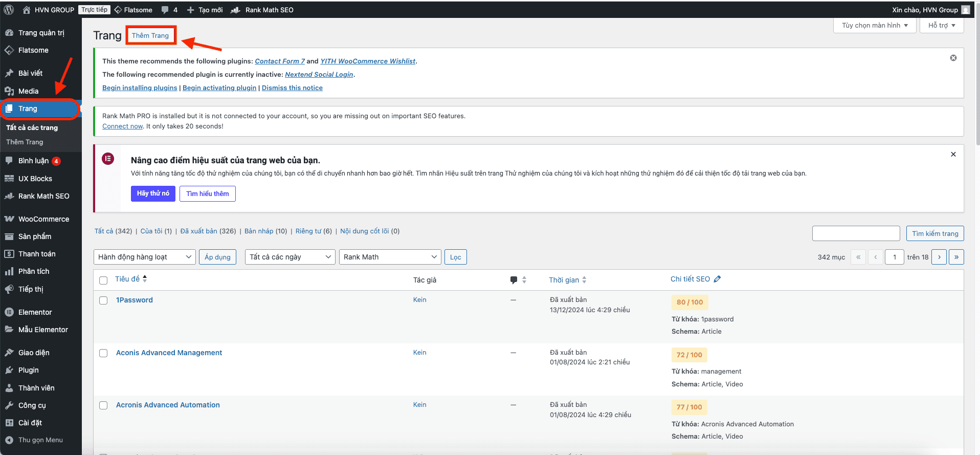Click the comments column bubble icon in table header
The image size is (980, 455).
pos(514,280)
